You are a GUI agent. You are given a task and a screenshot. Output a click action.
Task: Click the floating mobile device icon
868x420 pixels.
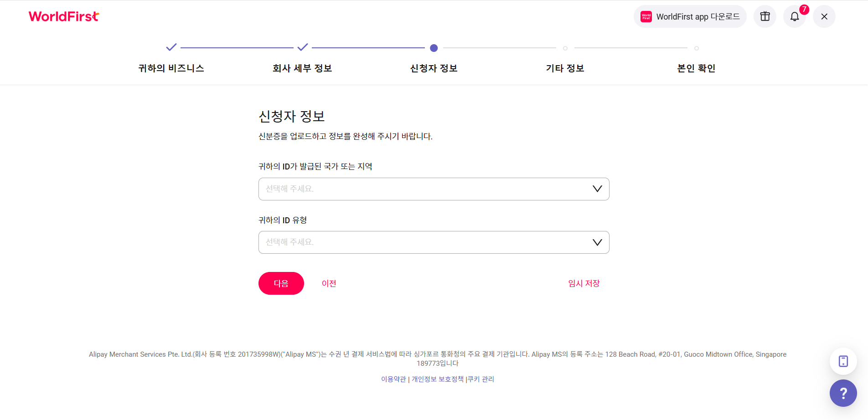(843, 361)
